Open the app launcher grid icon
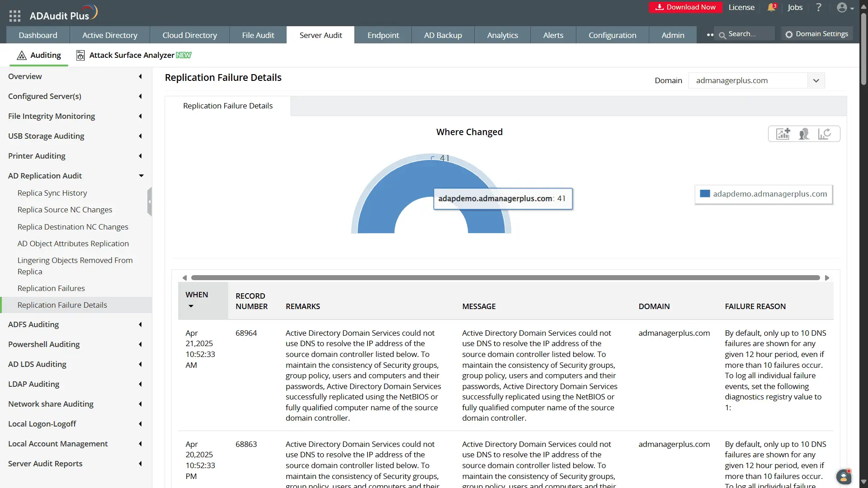Viewport: 868px width, 488px height. [x=14, y=15]
